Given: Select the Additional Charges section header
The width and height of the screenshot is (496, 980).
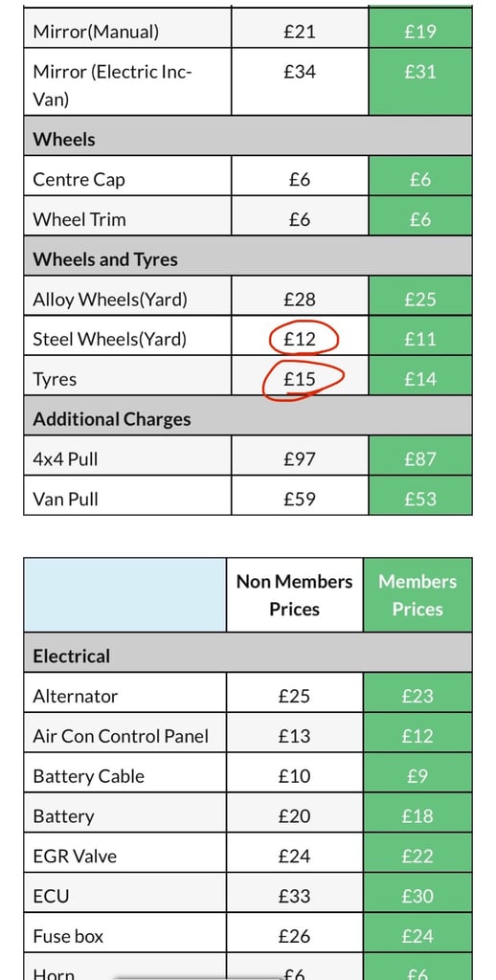Looking at the screenshot, I should click(x=112, y=419).
